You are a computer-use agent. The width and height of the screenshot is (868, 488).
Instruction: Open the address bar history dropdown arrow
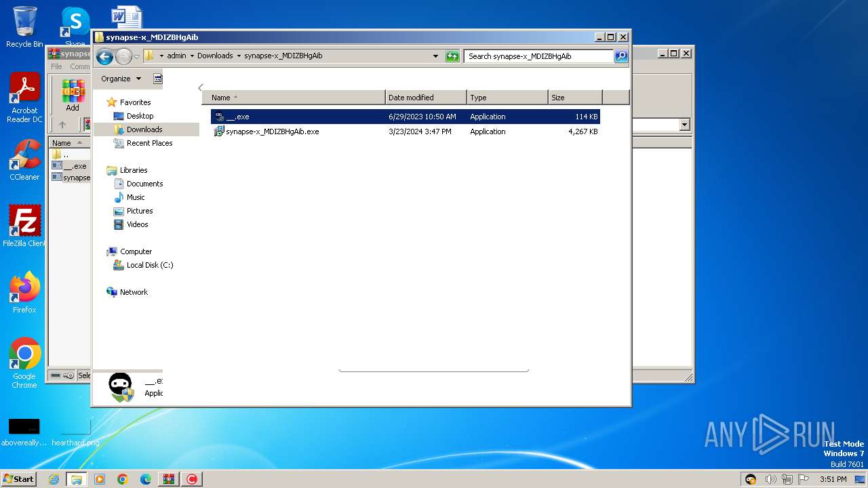[435, 56]
